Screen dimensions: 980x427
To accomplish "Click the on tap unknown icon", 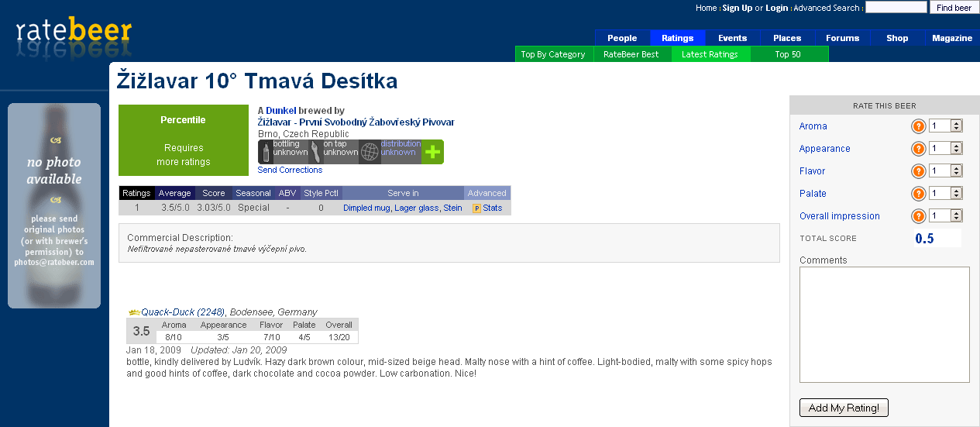I will [x=315, y=152].
